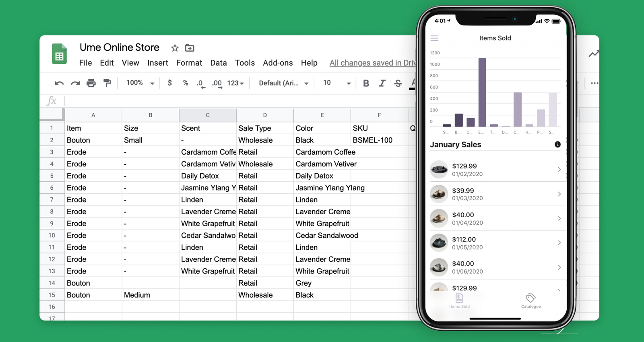Click the Ume Online Store document title
644x342 pixels.
pyautogui.click(x=120, y=48)
